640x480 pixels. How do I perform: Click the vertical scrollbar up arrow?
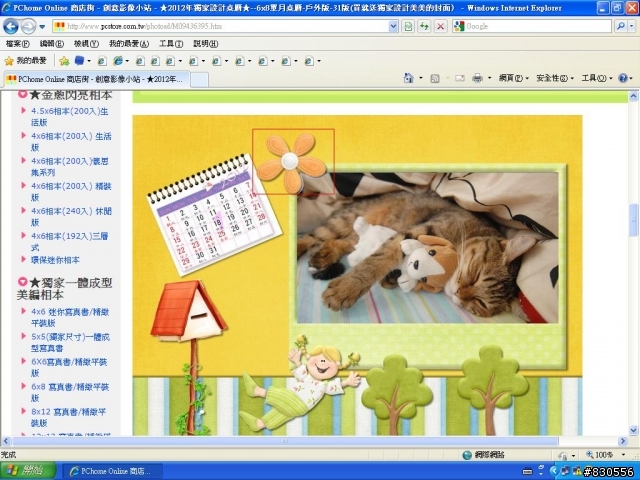point(633,96)
